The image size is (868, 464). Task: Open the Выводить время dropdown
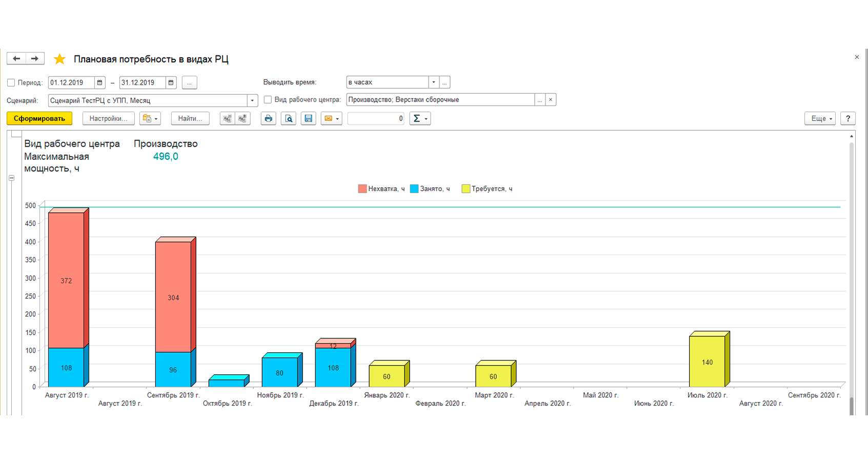point(433,82)
